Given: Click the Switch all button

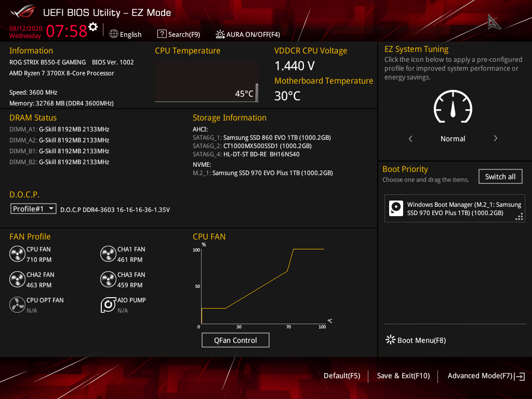Looking at the screenshot, I should click(500, 177).
